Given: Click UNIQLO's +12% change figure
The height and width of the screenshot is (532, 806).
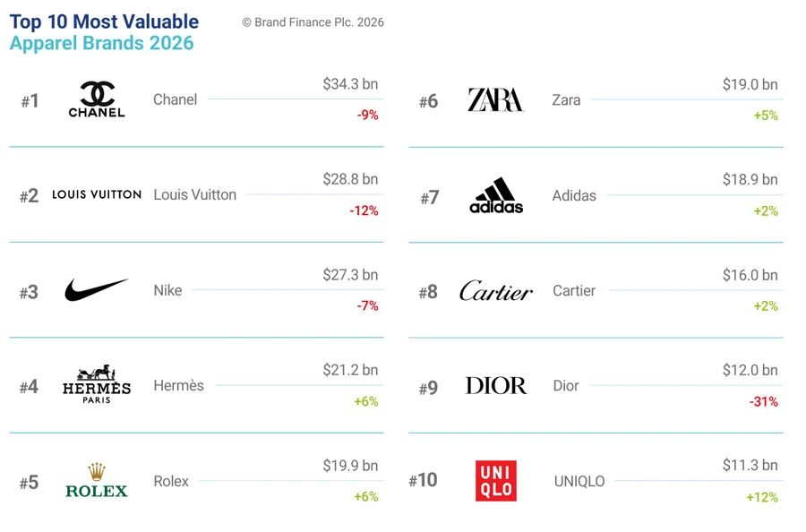Looking at the screenshot, I should coord(762,497).
